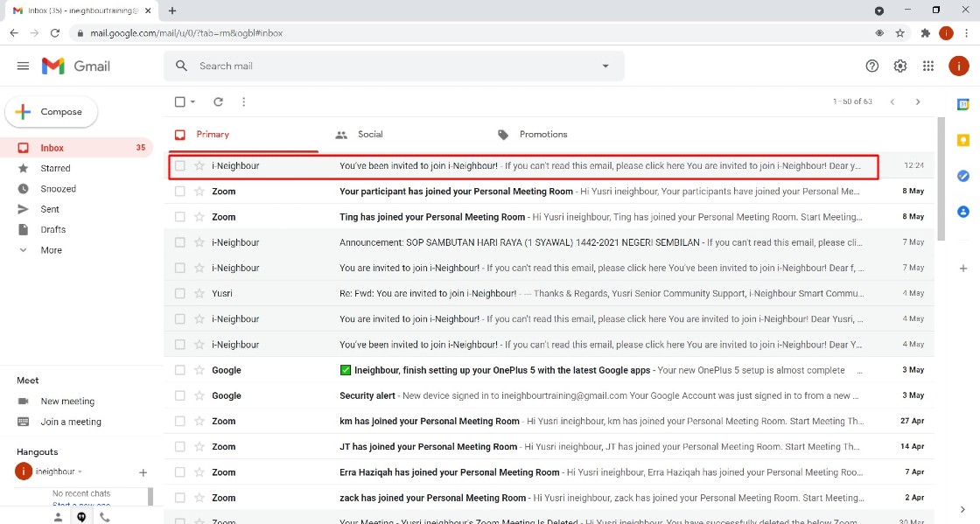Click the mail list vertical scrollbar

(x=941, y=178)
